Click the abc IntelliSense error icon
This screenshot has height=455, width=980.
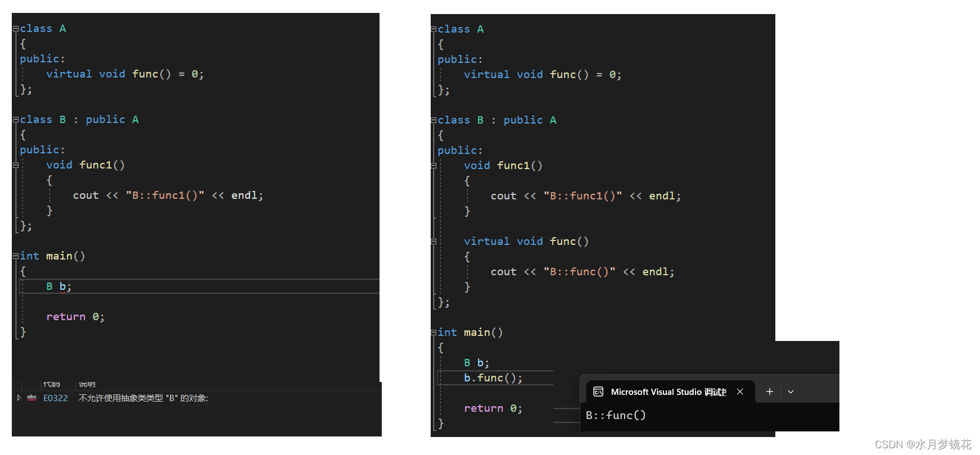tap(32, 398)
